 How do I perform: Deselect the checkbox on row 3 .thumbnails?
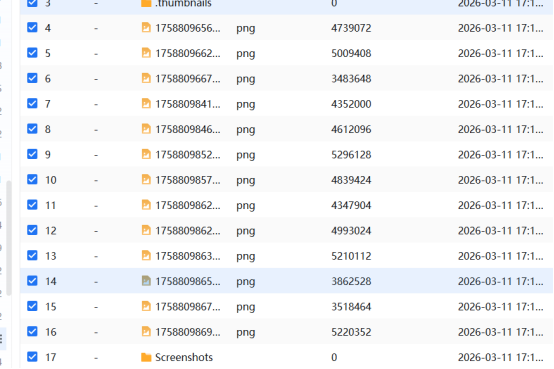[x=32, y=3]
